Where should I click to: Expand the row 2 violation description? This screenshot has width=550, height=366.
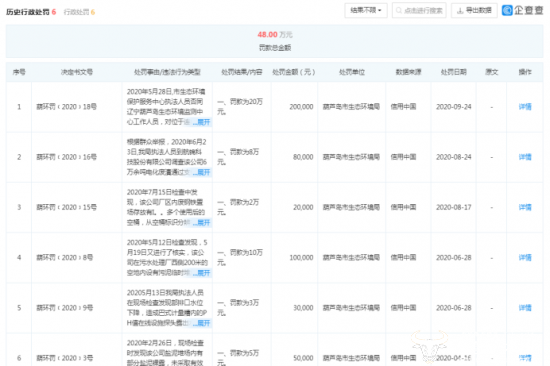[x=202, y=172]
